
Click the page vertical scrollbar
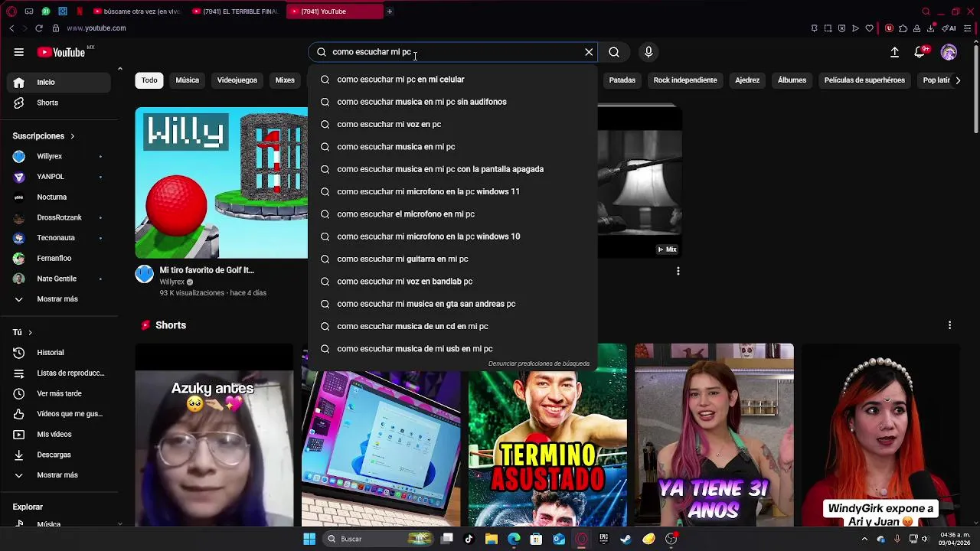click(x=975, y=92)
